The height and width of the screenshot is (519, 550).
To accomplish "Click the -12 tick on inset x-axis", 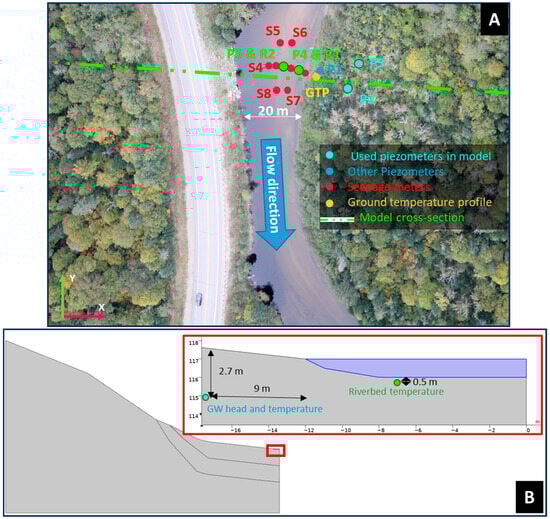I will (309, 430).
